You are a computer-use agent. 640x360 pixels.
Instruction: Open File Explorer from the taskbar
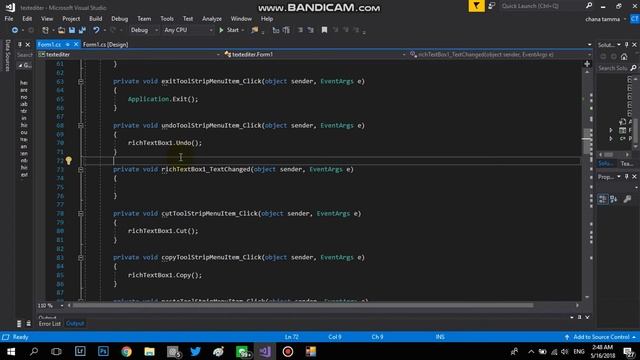point(149,351)
